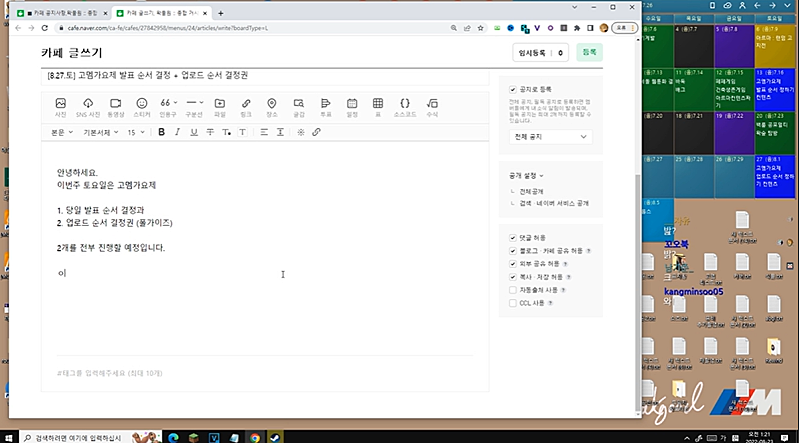Open the 기본서체 font dropdown
Screen dimensions: 800x443
click(x=101, y=132)
